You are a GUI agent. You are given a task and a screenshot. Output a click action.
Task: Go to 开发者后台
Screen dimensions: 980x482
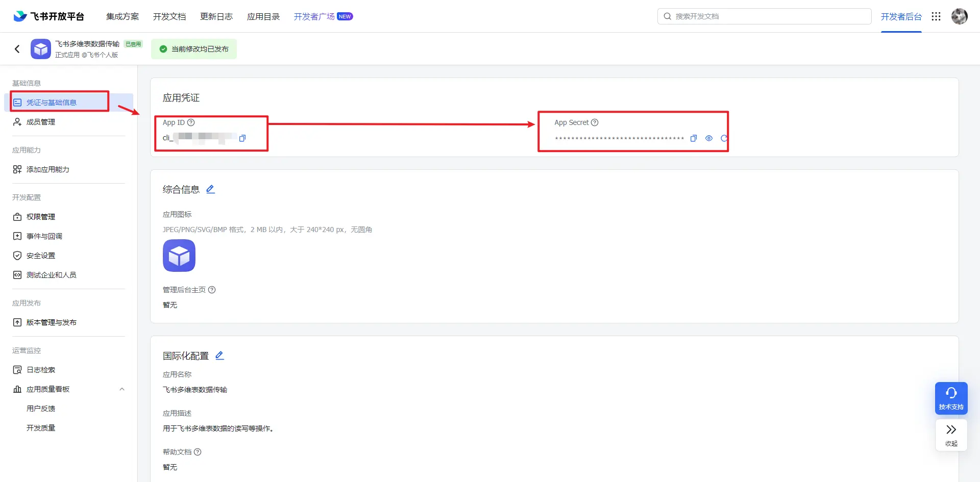[901, 16]
